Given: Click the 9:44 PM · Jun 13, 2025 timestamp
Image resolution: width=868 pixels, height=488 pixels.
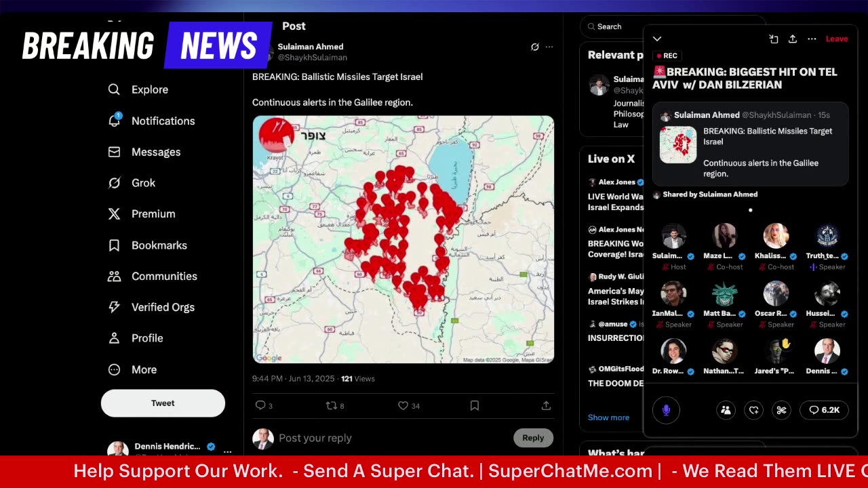Looking at the screenshot, I should [x=294, y=379].
